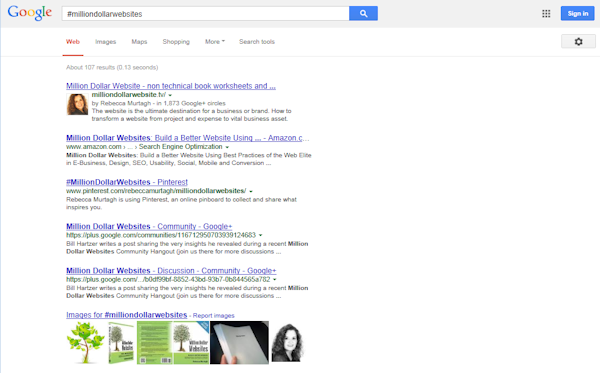Click the 'About 107 results' text
This screenshot has height=373, width=600.
pyautogui.click(x=91, y=67)
